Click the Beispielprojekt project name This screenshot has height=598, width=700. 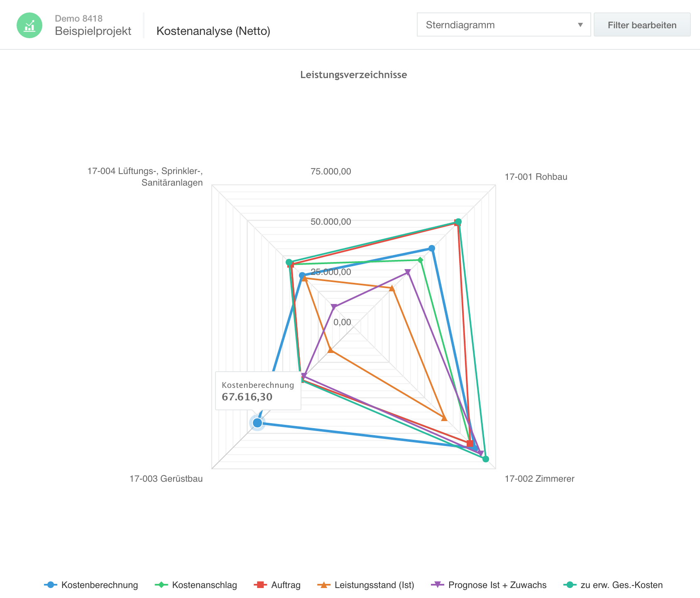pos(93,31)
